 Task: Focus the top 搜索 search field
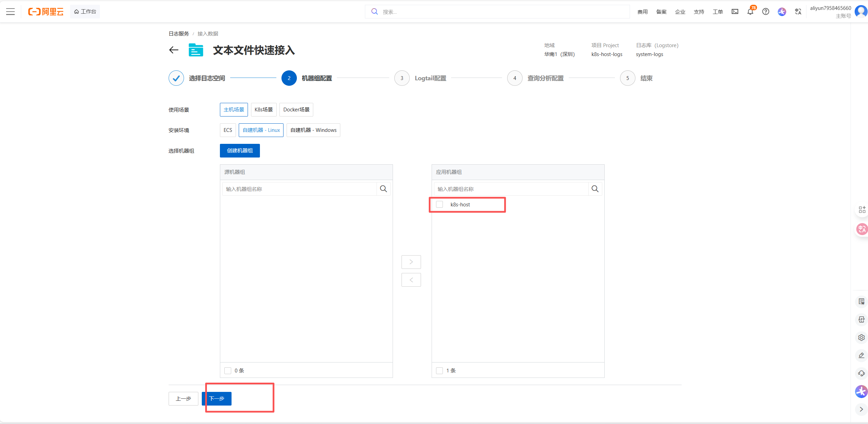[503, 12]
